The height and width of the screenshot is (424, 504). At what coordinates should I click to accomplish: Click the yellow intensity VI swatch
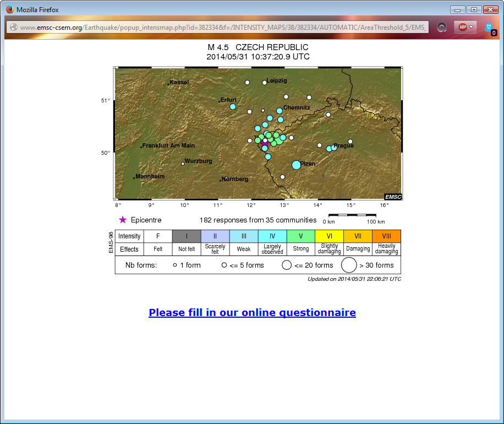click(x=329, y=236)
